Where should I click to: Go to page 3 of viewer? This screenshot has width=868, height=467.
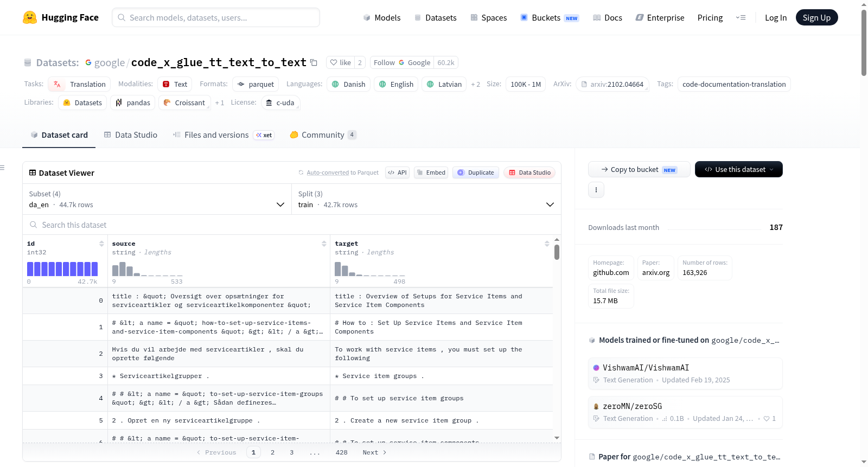(x=291, y=452)
